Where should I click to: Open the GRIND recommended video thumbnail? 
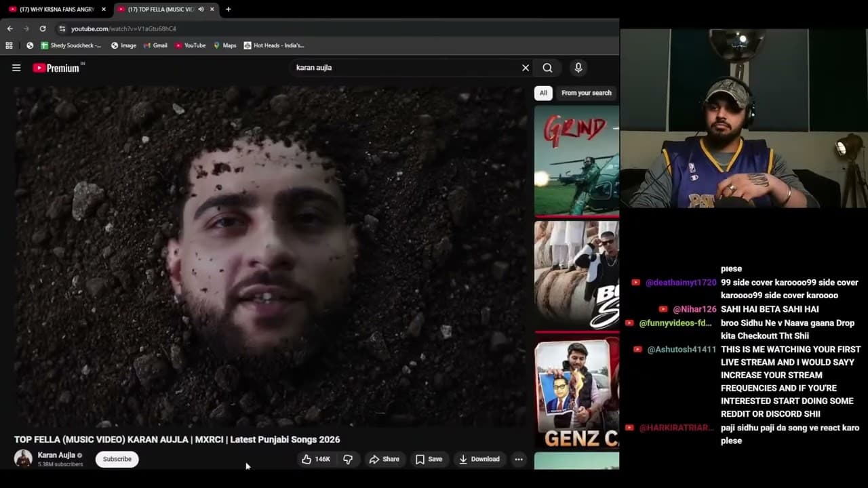tap(576, 160)
